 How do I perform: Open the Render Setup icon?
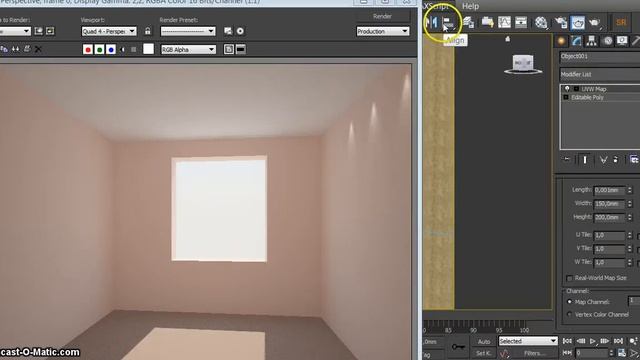pos(562,22)
